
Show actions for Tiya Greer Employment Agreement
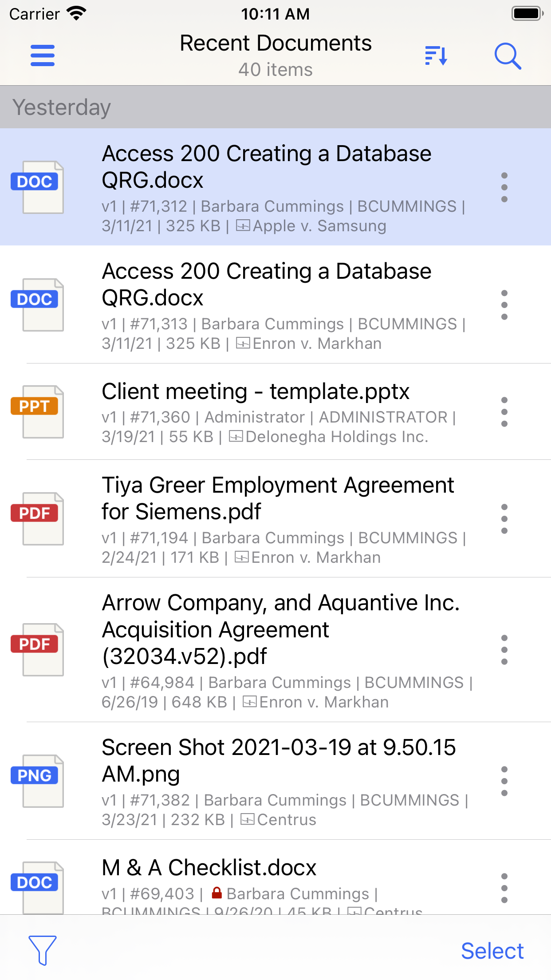(x=504, y=519)
